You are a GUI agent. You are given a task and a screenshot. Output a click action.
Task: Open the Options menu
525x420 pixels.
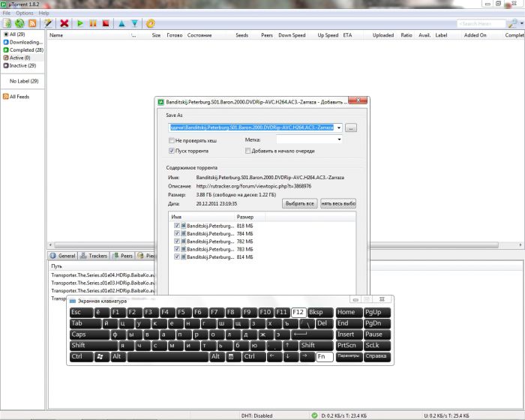point(25,13)
